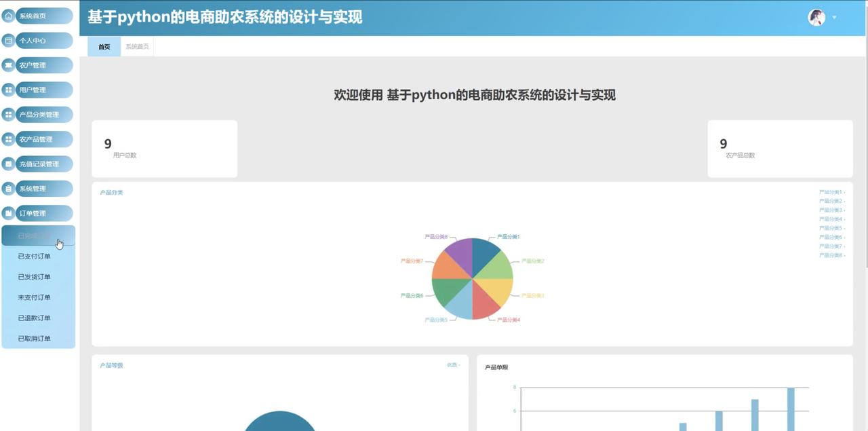Image resolution: width=868 pixels, height=431 pixels.
Task: Click the 产品单限 chart title
Action: pos(496,368)
